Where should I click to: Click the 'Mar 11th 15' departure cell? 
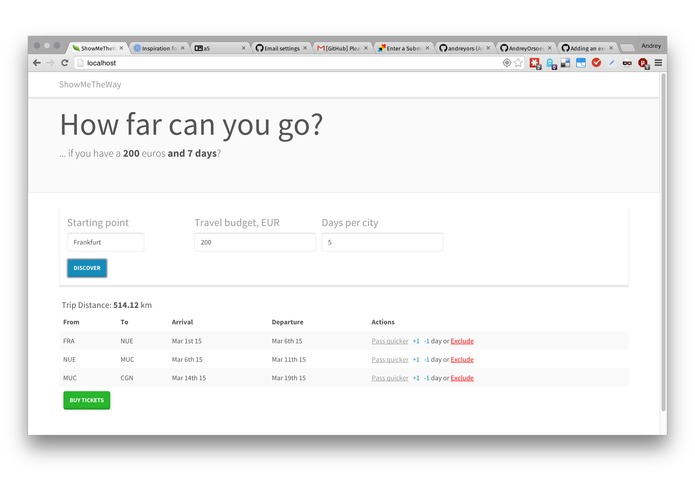pyautogui.click(x=289, y=359)
